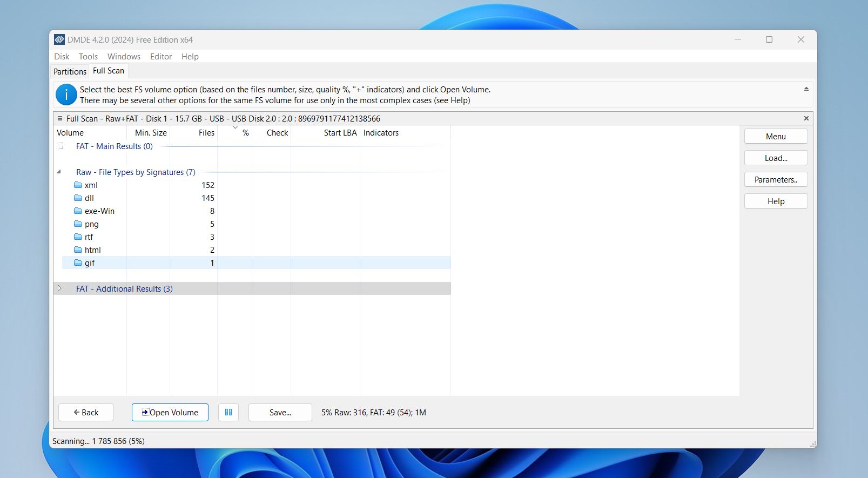
Task: Switch to the Partitions tab
Action: tap(70, 71)
